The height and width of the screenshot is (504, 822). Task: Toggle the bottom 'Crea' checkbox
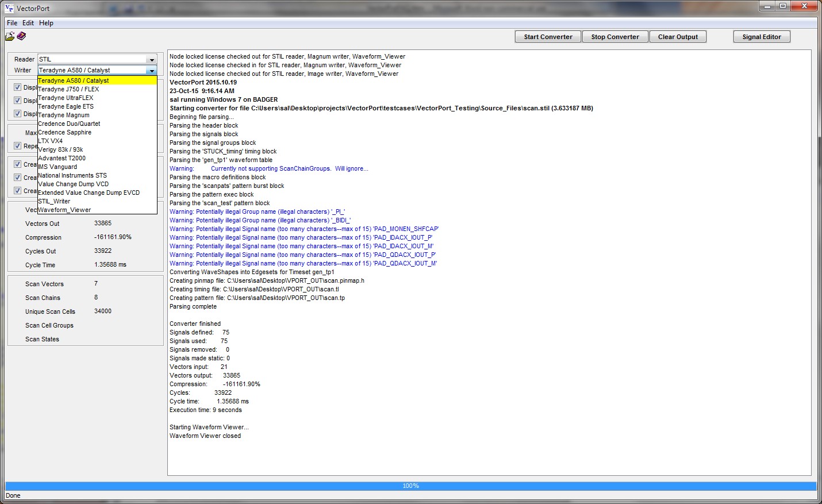click(x=17, y=191)
